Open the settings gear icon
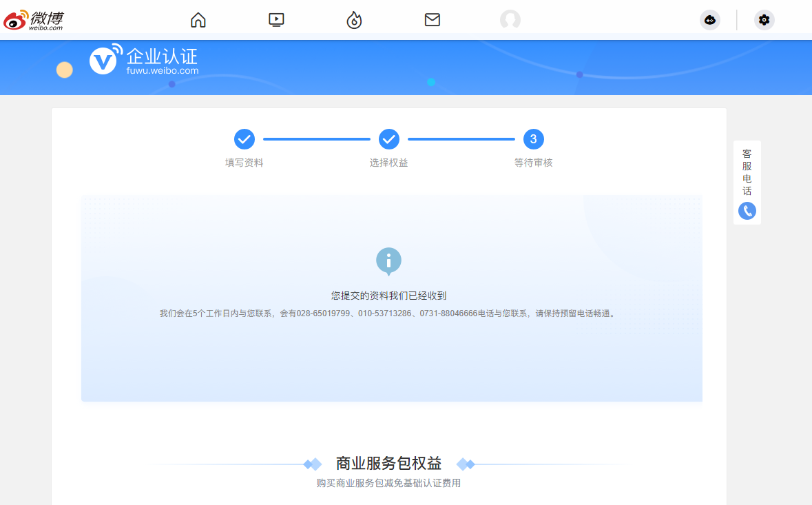Viewport: 812px width, 505px height. click(764, 20)
